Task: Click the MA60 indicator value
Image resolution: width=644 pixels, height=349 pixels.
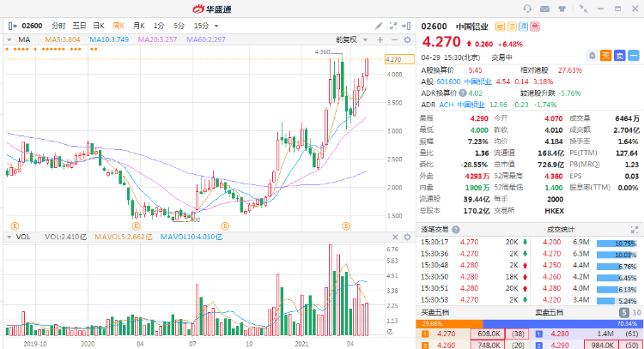Action: click(x=206, y=39)
